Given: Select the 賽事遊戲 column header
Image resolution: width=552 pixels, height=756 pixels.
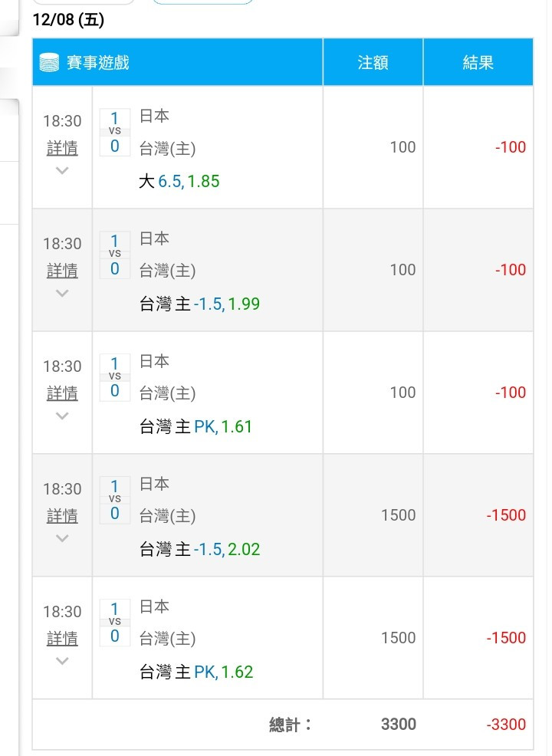Looking at the screenshot, I should tap(177, 62).
